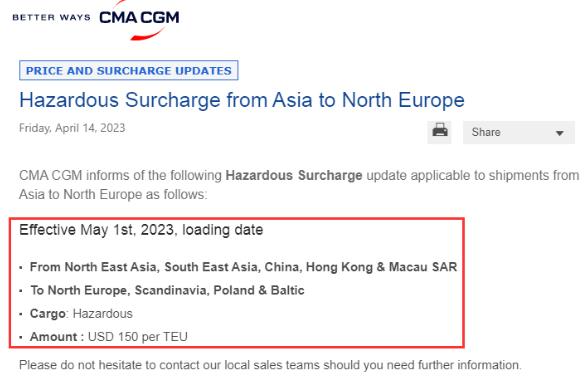Click the Amount USD 150 per TEU line
586x390 pixels.
(109, 337)
